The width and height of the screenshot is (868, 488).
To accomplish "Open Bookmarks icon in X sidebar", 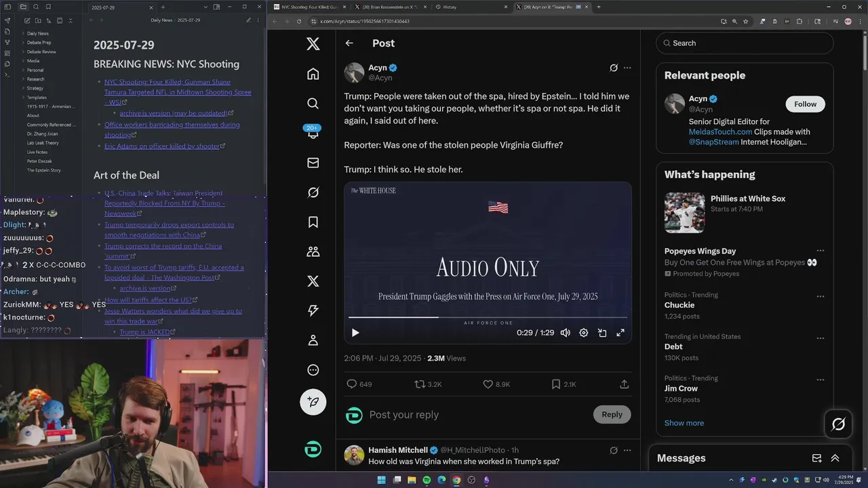I will coord(313,222).
